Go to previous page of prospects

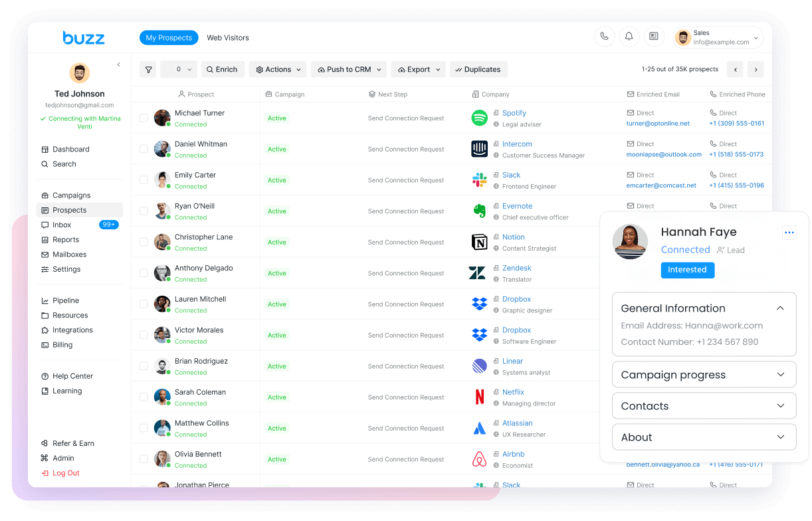pyautogui.click(x=735, y=69)
